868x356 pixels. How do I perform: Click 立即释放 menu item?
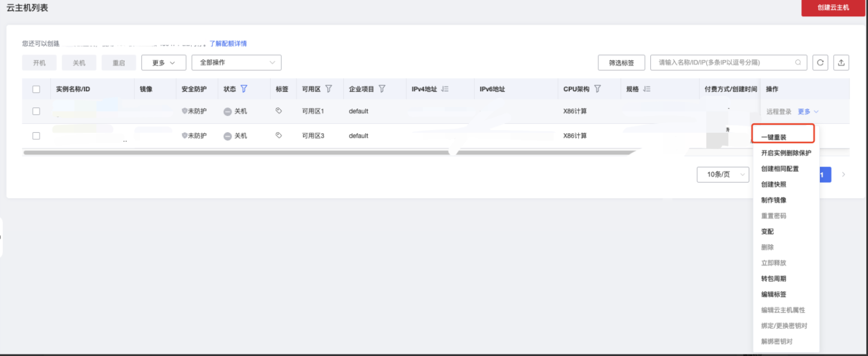click(774, 263)
